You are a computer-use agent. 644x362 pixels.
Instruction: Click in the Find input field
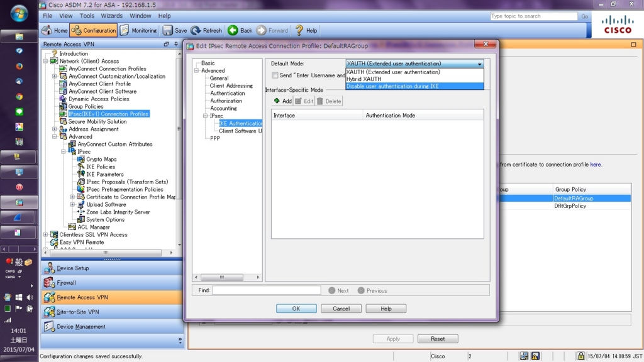pyautogui.click(x=267, y=290)
